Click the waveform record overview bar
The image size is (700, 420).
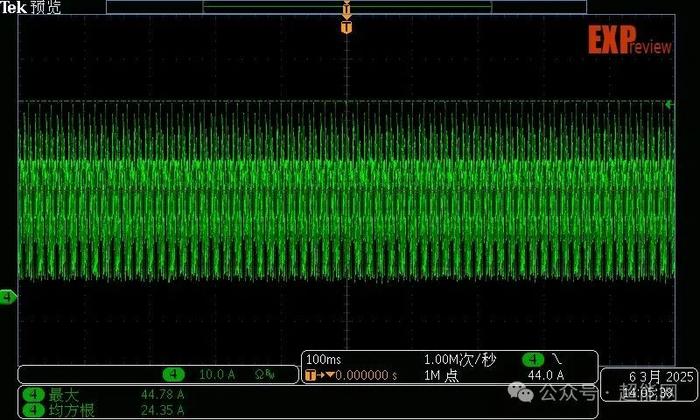[x=346, y=7]
